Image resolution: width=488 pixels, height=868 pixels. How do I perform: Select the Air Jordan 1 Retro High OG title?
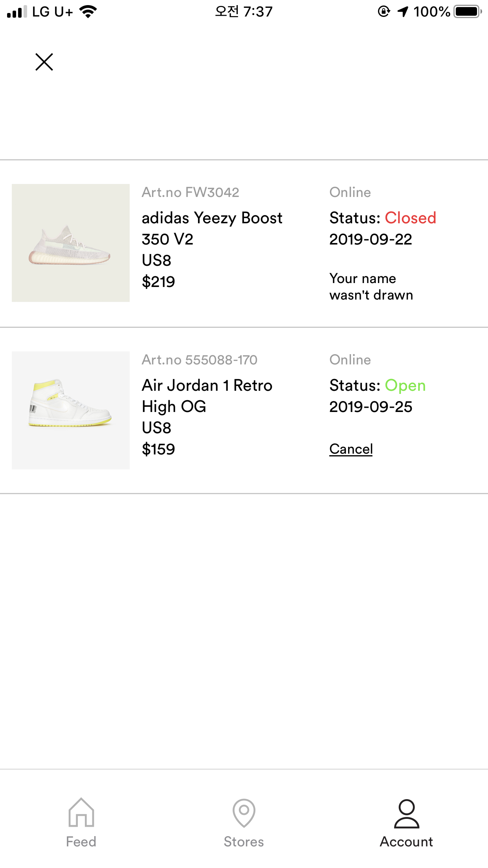click(207, 396)
